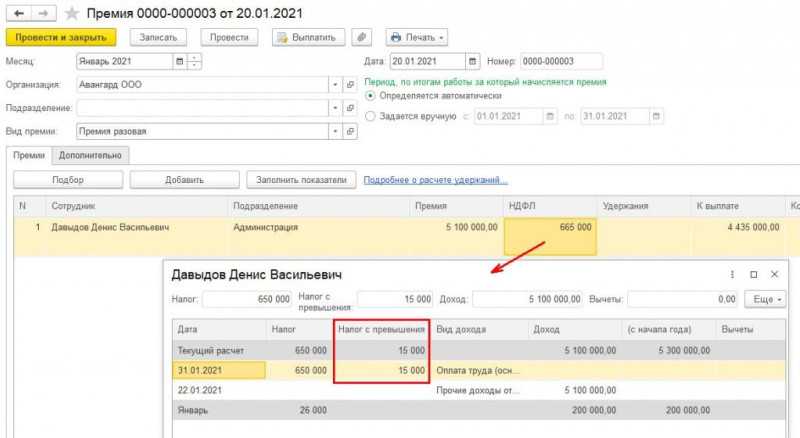
Task: Open the Печать dropdown button
Action: point(417,37)
